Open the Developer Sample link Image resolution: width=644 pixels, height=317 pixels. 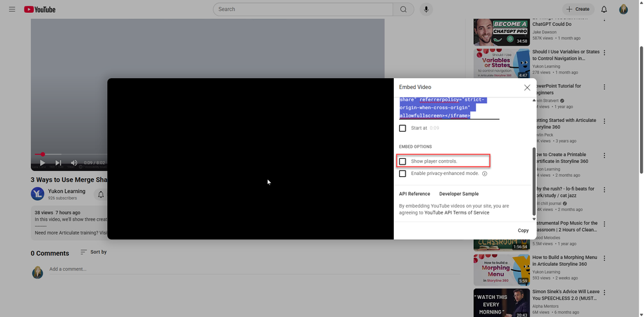click(x=458, y=194)
